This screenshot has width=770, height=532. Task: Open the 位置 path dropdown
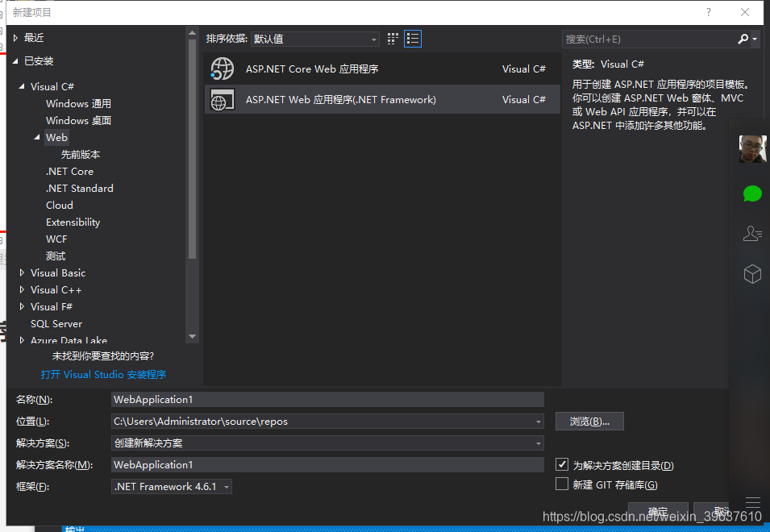(539, 422)
